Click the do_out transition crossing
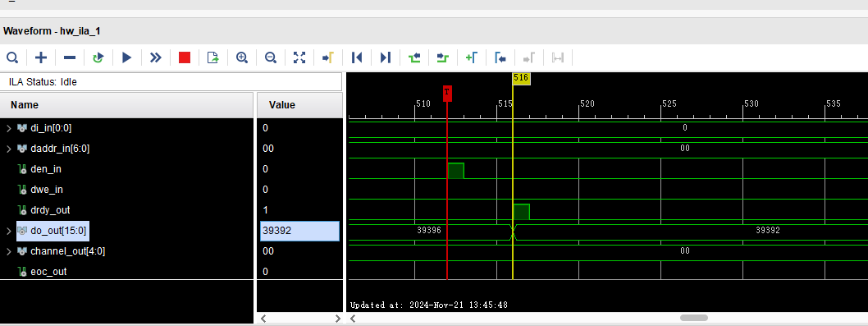Image resolution: width=868 pixels, height=326 pixels. [x=513, y=232]
